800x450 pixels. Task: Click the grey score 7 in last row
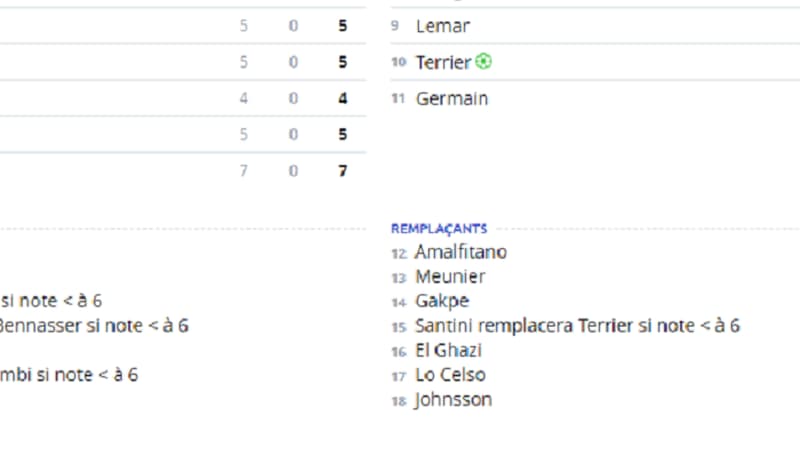click(244, 170)
